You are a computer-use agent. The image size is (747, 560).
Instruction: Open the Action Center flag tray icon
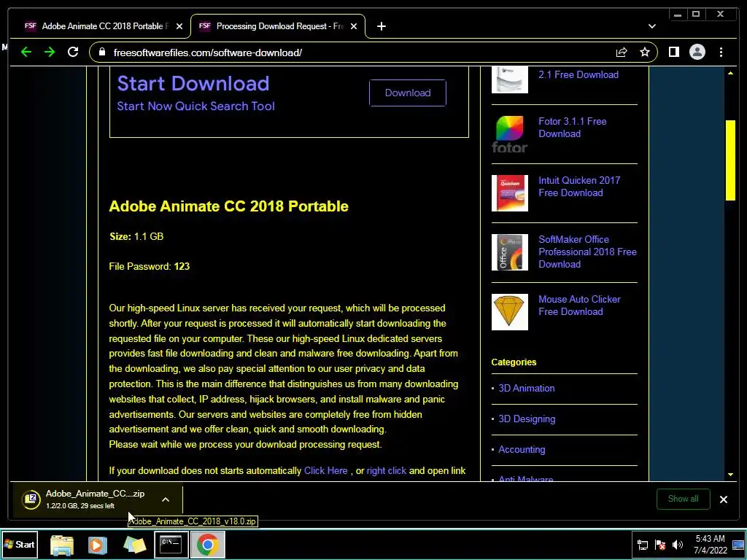click(x=660, y=545)
